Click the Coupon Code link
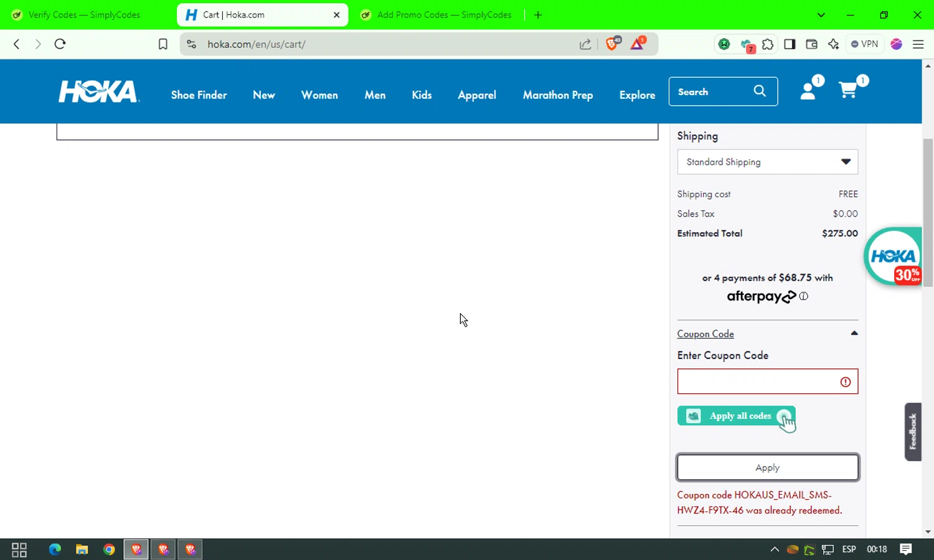This screenshot has height=560, width=934. coord(705,334)
